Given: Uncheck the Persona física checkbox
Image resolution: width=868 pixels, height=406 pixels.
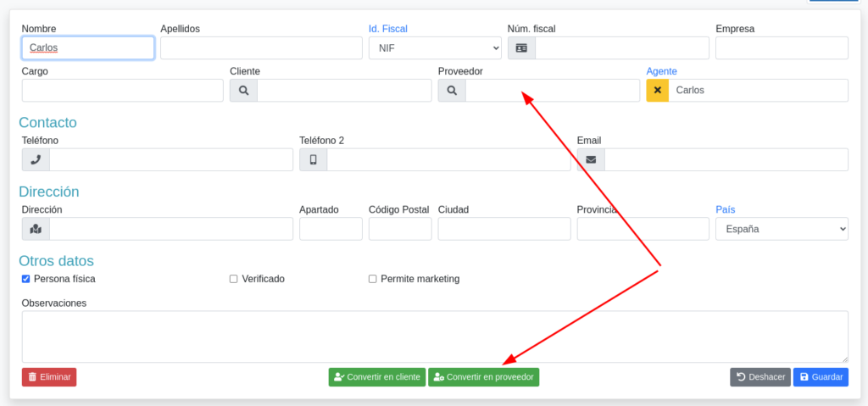Looking at the screenshot, I should pyautogui.click(x=26, y=279).
